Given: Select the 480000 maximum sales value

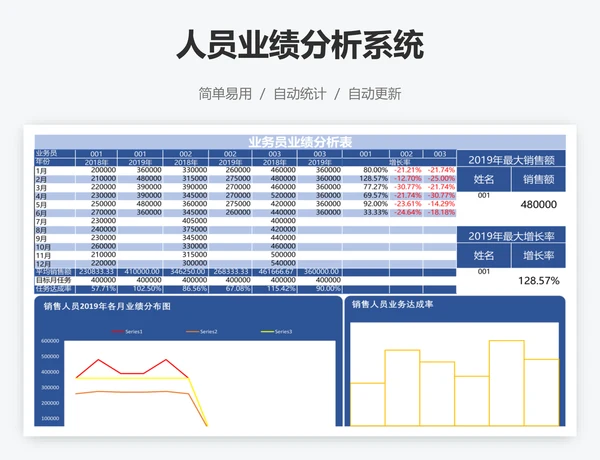Looking at the screenshot, I should 538,203.
